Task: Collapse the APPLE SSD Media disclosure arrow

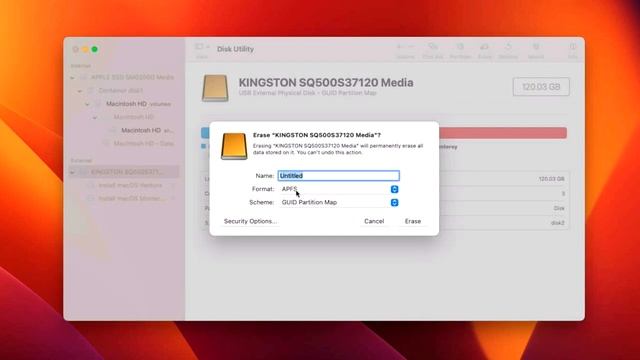Action: click(73, 78)
